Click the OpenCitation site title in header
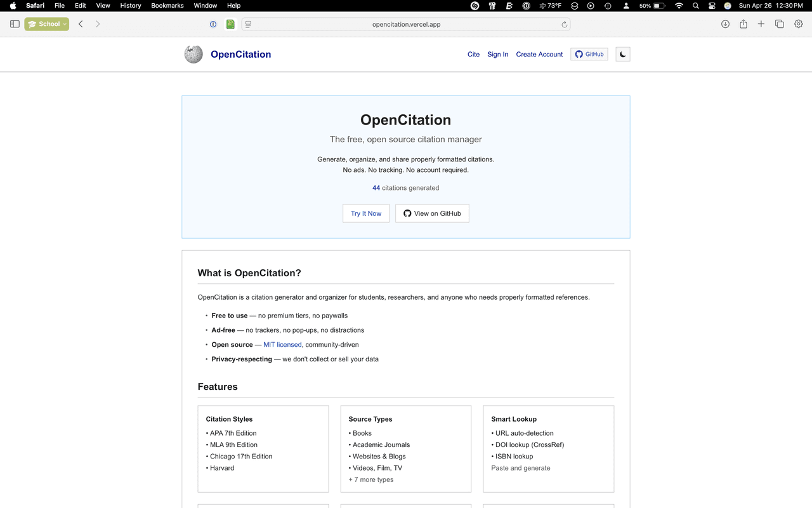Image resolution: width=812 pixels, height=508 pixels. 241,55
